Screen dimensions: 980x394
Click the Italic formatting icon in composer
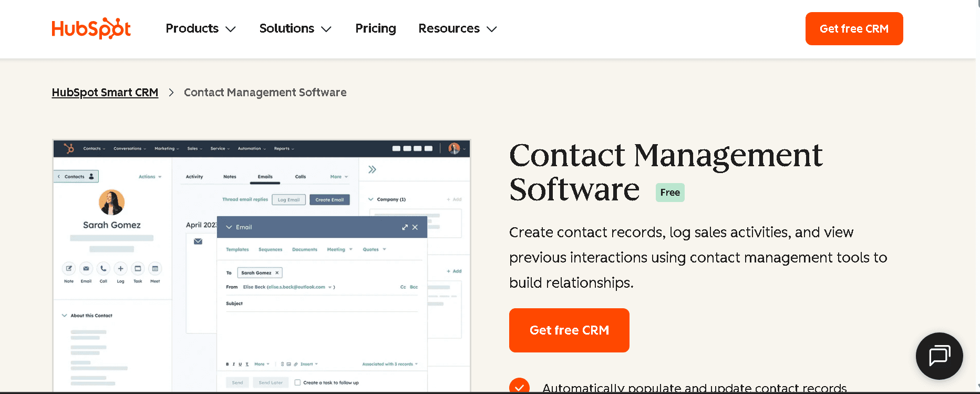(x=234, y=364)
